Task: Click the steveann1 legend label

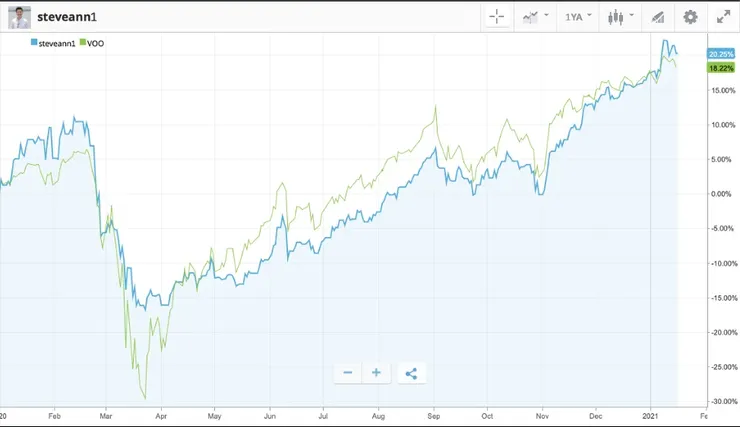Action: pos(57,43)
